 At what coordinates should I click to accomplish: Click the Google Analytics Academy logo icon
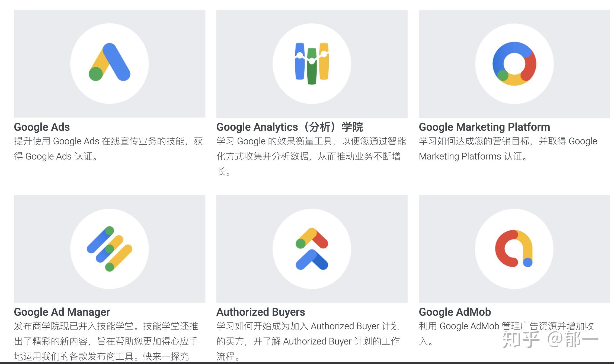312,63
